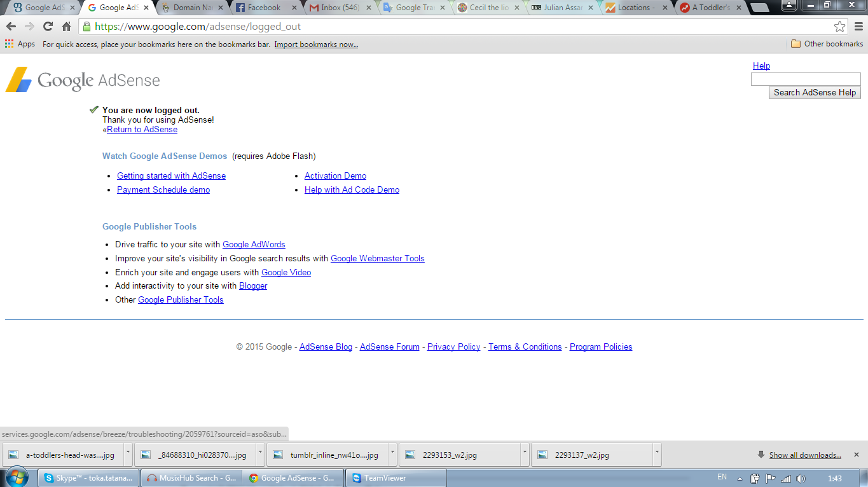Close the Facebook tab
This screenshot has height=487, width=868.
coord(293,8)
